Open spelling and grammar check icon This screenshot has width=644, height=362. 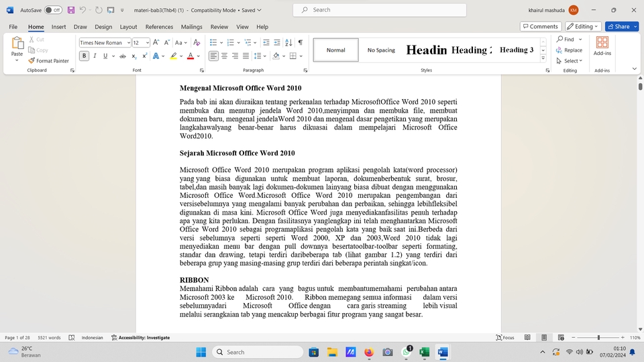coord(72,337)
